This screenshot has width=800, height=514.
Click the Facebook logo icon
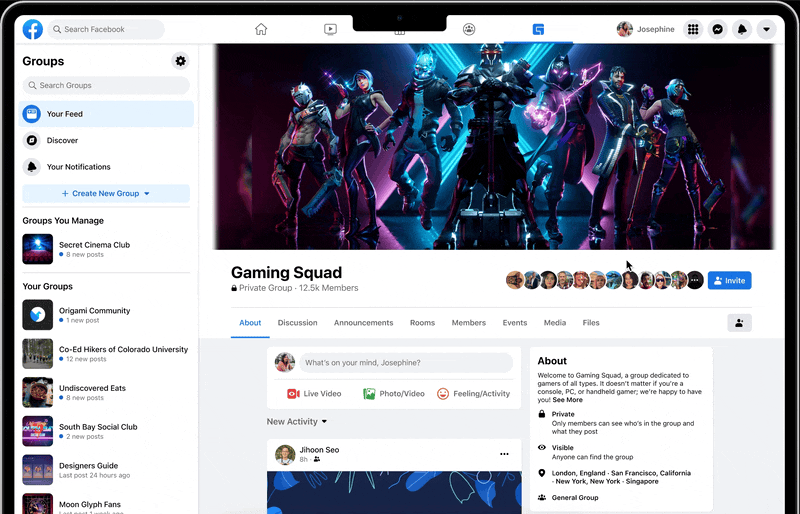[x=33, y=29]
